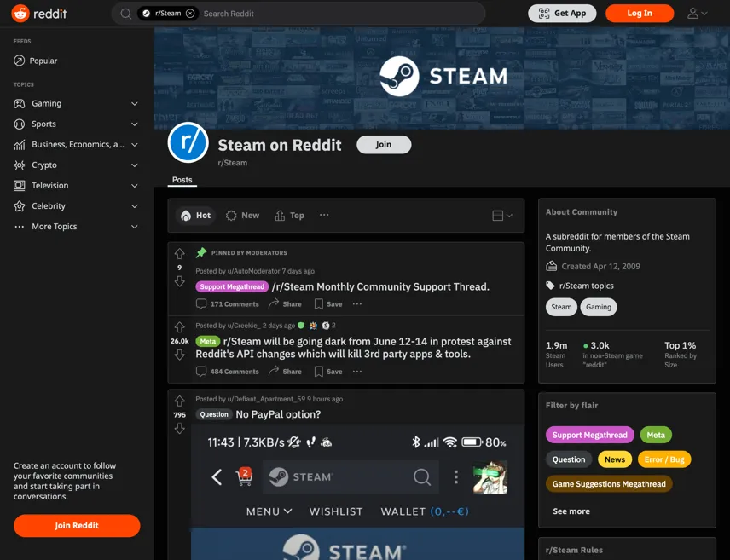Open the post layout view dropdown
Screen dimensions: 730x560
pos(501,215)
